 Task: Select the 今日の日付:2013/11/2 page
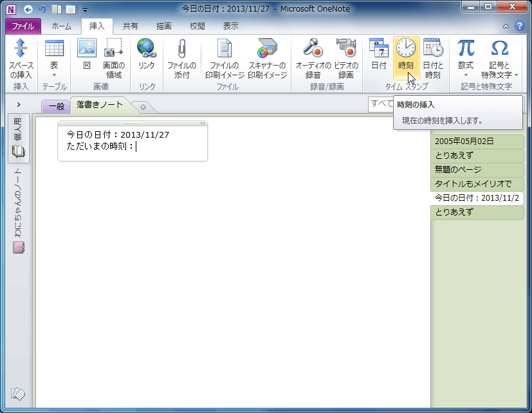tap(477, 198)
